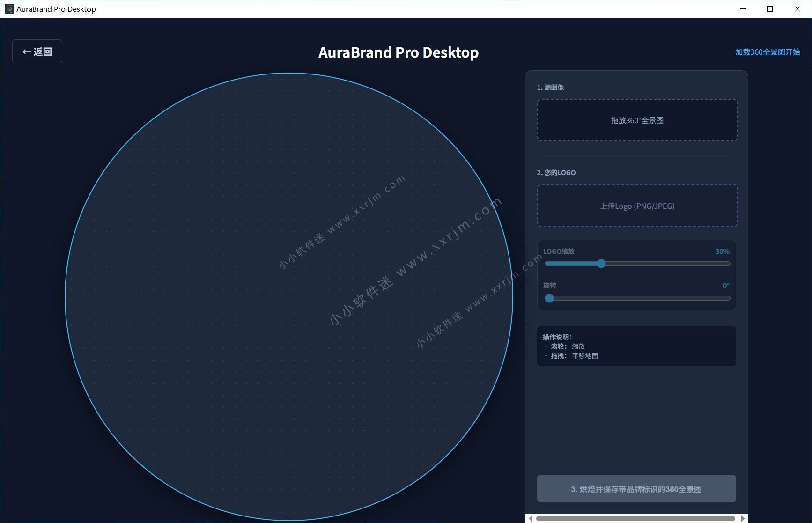Click the AuraBrand Pro Desktop heading

pos(399,52)
